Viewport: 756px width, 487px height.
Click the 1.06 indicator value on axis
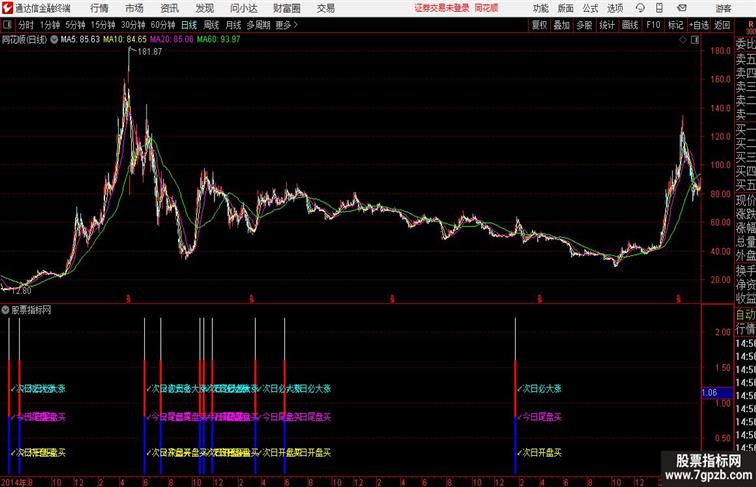point(709,393)
